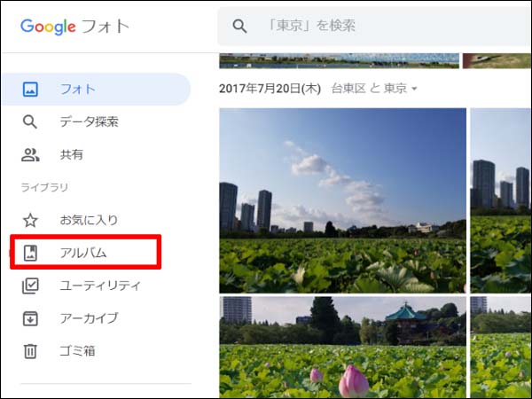Click the Photos (フォト) image icon

coord(30,90)
